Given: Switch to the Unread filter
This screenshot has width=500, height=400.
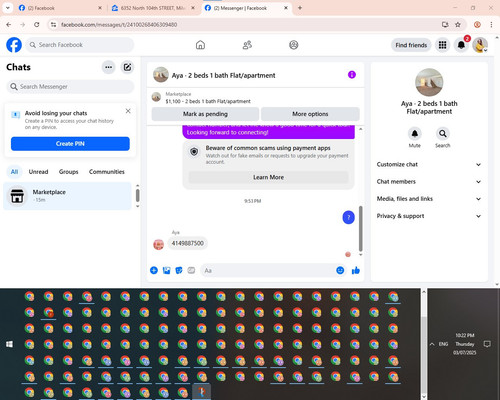Looking at the screenshot, I should [38, 172].
